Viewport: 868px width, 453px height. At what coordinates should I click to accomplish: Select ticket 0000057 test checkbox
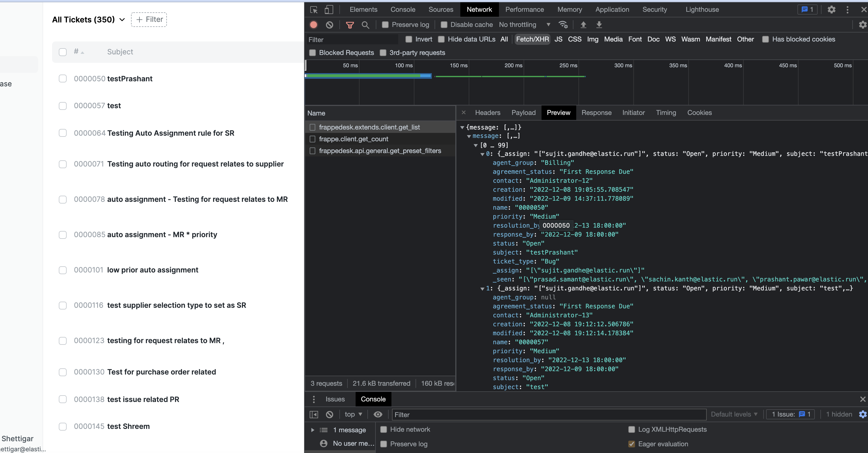[63, 106]
